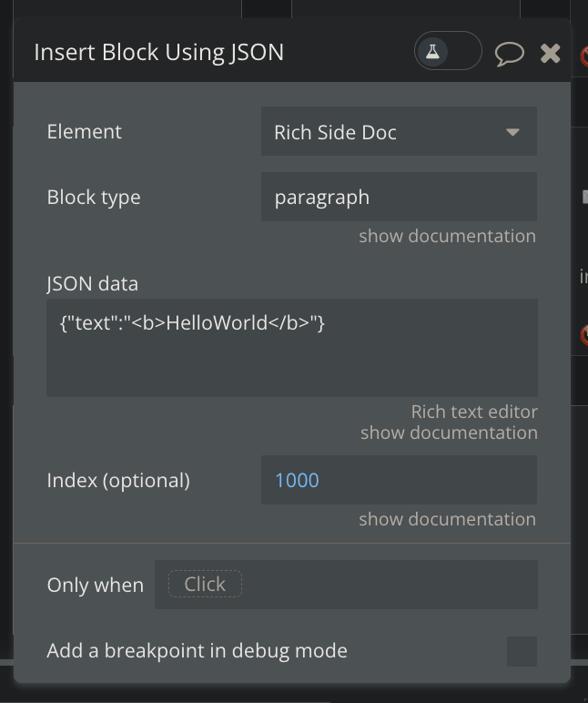
Task: Click the Only when label
Action: (x=96, y=585)
